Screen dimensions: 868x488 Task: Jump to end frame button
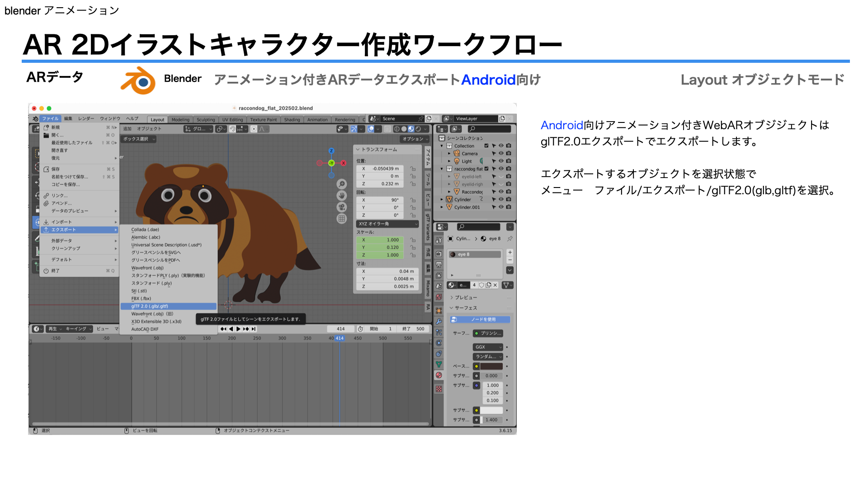(x=254, y=329)
